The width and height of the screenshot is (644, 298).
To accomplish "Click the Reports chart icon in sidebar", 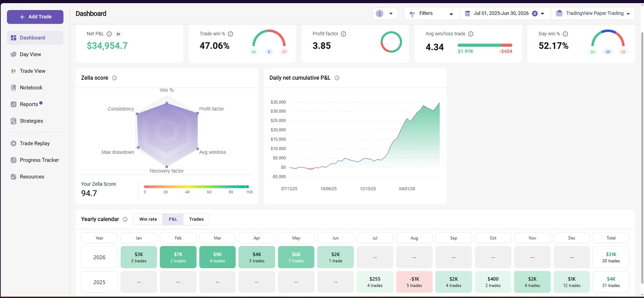I will [13, 104].
